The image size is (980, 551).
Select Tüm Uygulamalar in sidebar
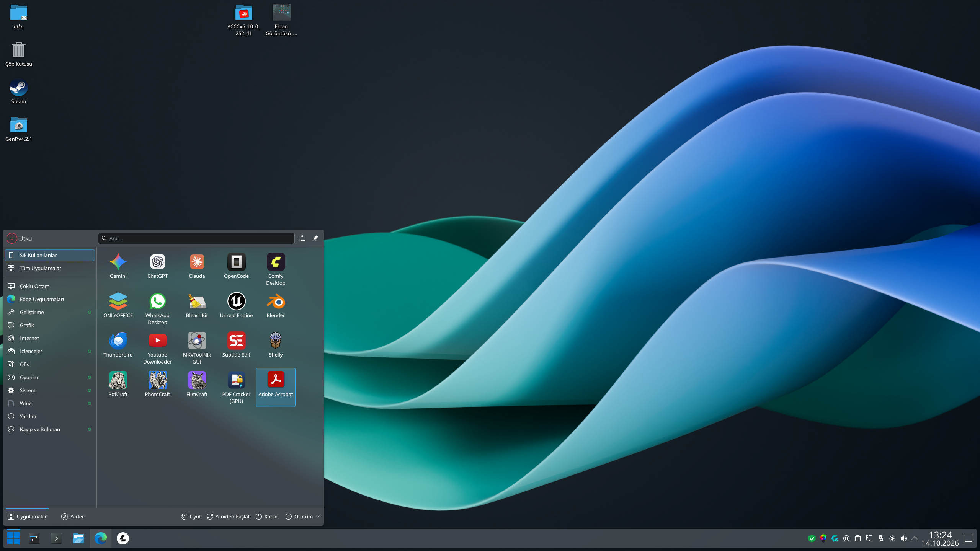(50, 268)
